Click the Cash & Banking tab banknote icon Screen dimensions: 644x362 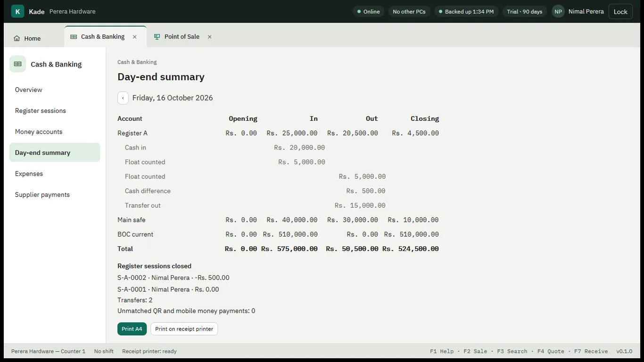point(74,37)
